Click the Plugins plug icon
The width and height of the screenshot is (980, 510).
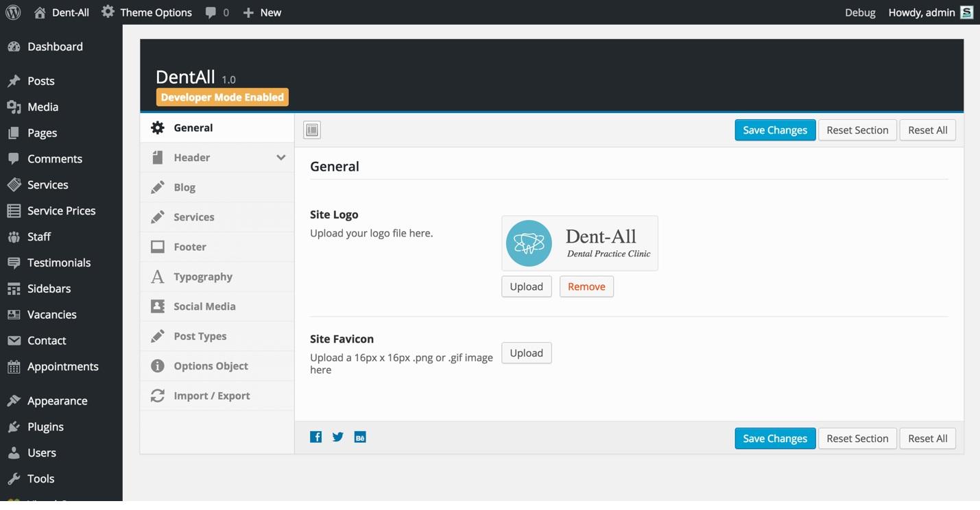14,427
